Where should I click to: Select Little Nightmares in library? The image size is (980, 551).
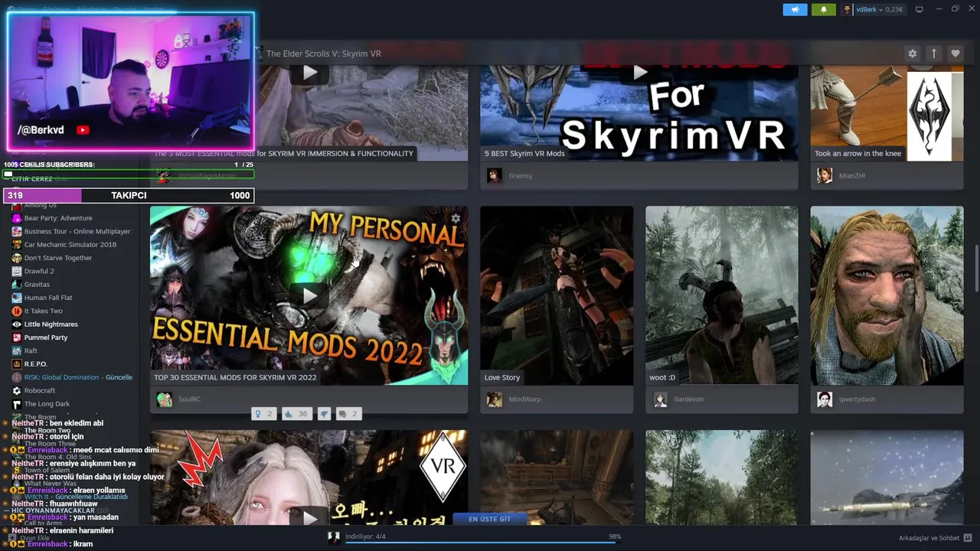pos(51,324)
